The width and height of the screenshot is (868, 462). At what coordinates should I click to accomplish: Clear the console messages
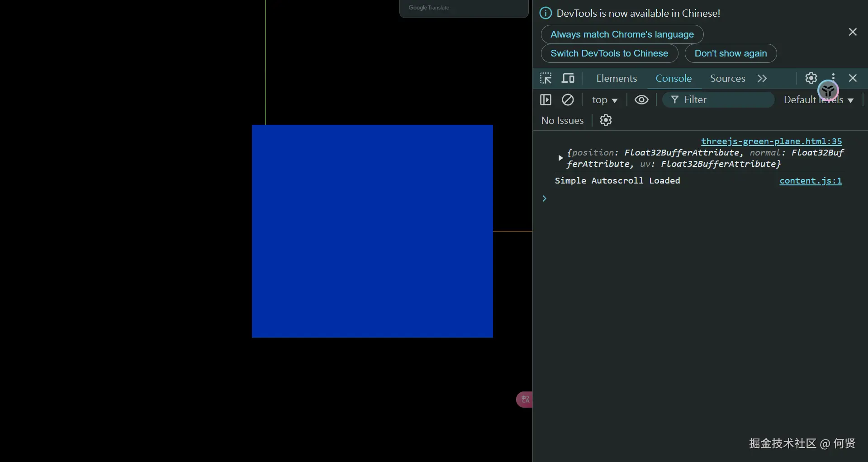coord(568,99)
